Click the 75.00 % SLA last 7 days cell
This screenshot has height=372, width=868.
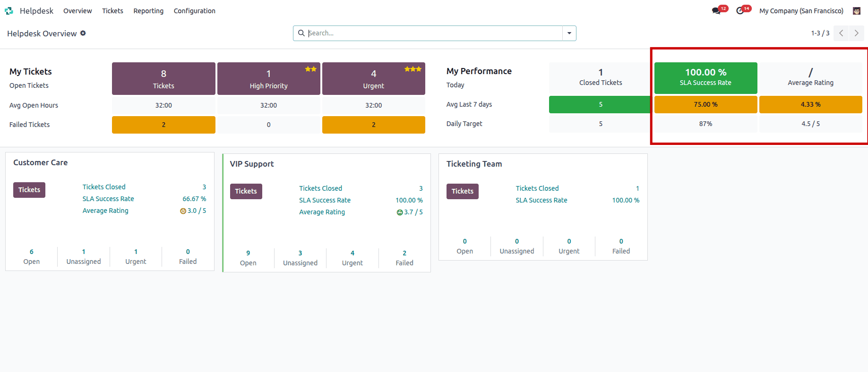pyautogui.click(x=705, y=104)
